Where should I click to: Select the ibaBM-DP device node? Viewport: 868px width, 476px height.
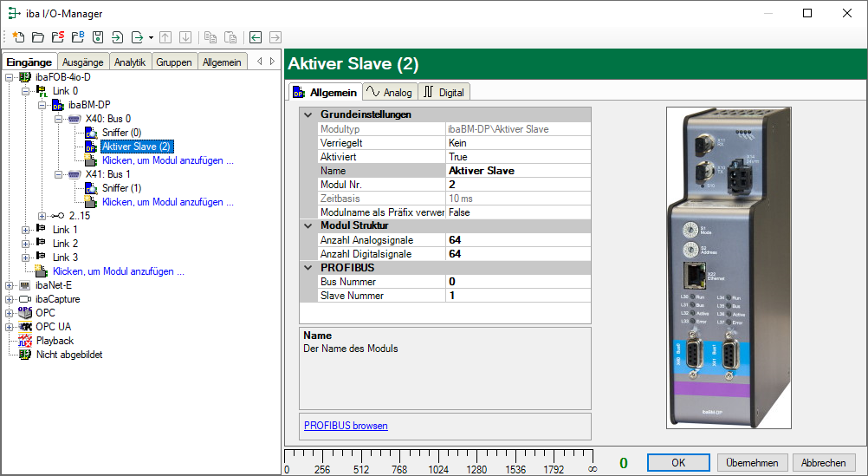(x=89, y=105)
